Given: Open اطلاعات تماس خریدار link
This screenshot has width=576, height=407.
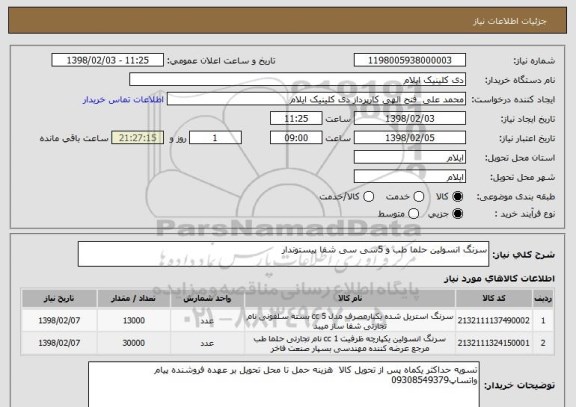Looking at the screenshot, I should click(123, 100).
